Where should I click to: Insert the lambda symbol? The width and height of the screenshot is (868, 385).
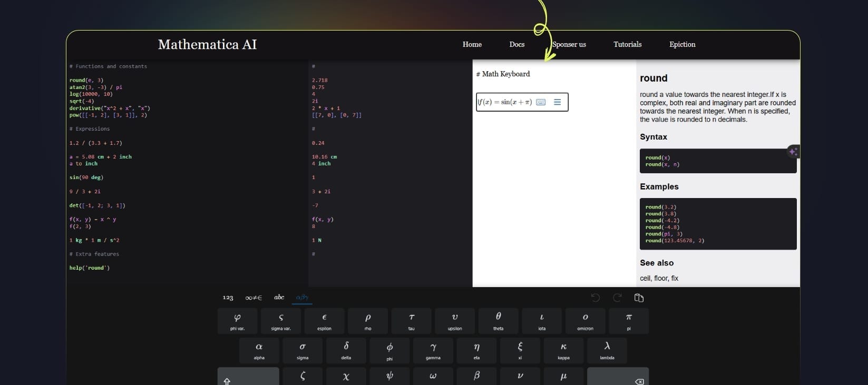coord(607,350)
